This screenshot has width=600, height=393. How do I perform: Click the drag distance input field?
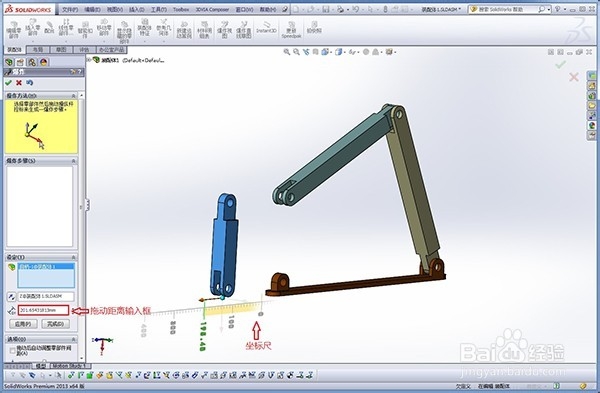pos(43,310)
